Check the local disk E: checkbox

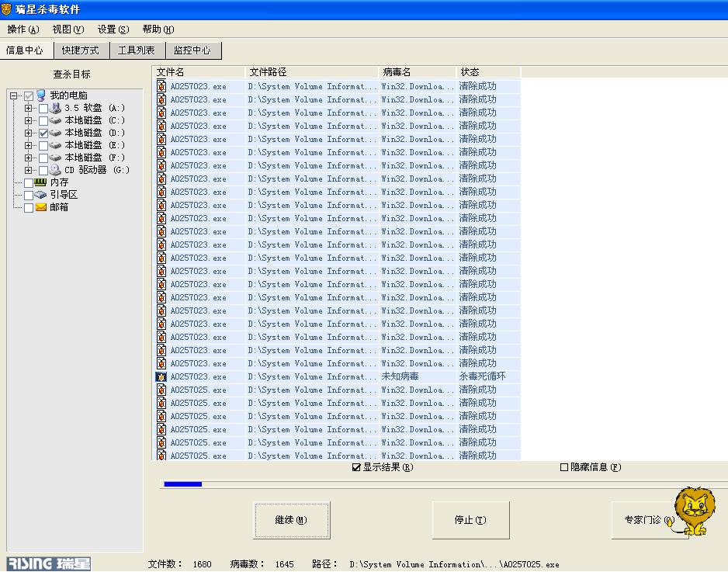(x=43, y=146)
